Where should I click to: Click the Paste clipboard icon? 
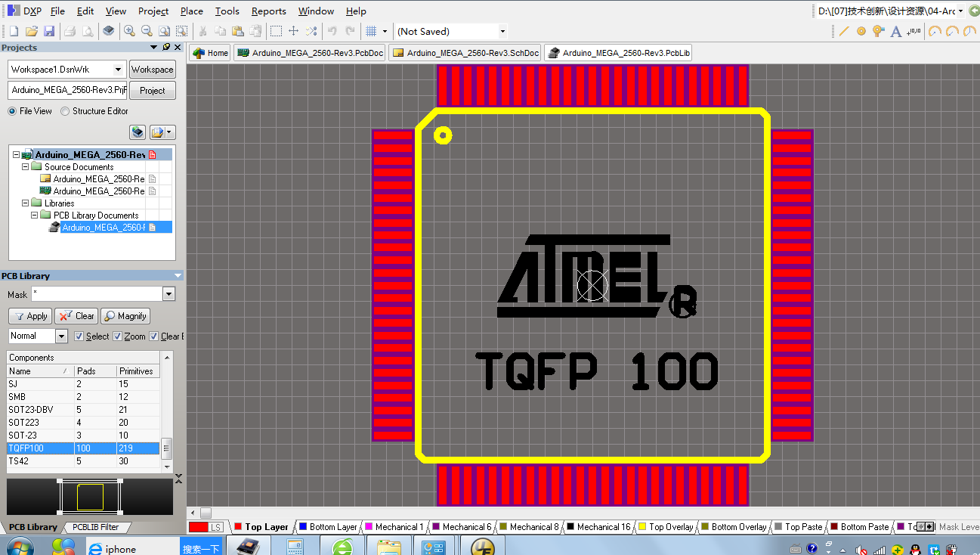tap(237, 31)
